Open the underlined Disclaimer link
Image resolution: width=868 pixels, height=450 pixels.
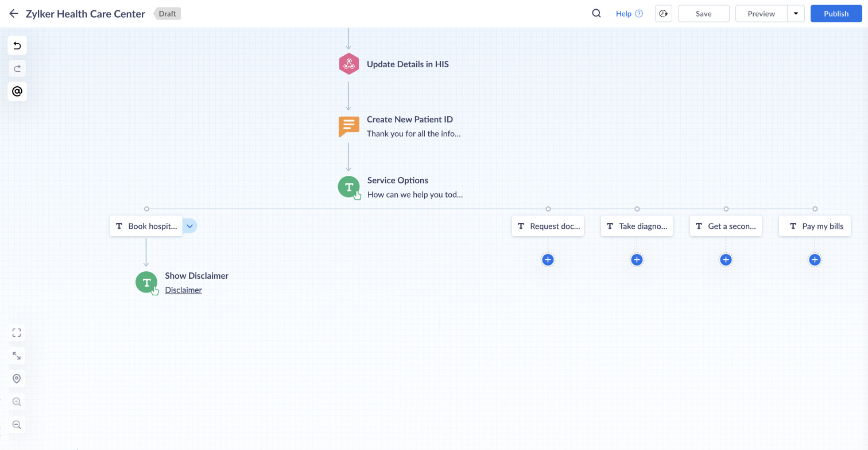click(184, 290)
